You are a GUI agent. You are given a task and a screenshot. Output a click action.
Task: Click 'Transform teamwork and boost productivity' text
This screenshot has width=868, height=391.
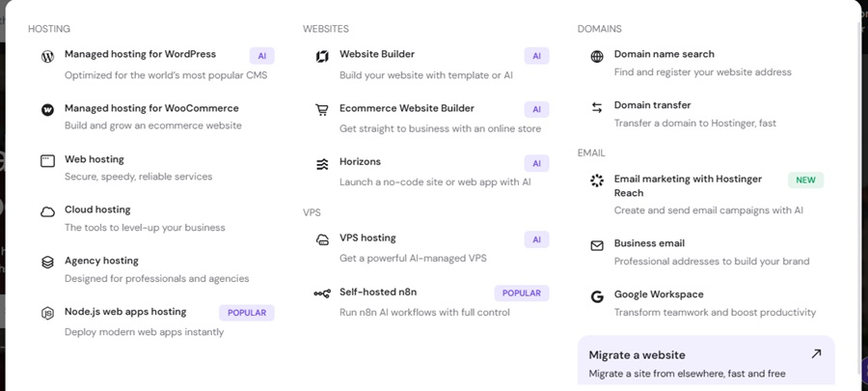(716, 313)
